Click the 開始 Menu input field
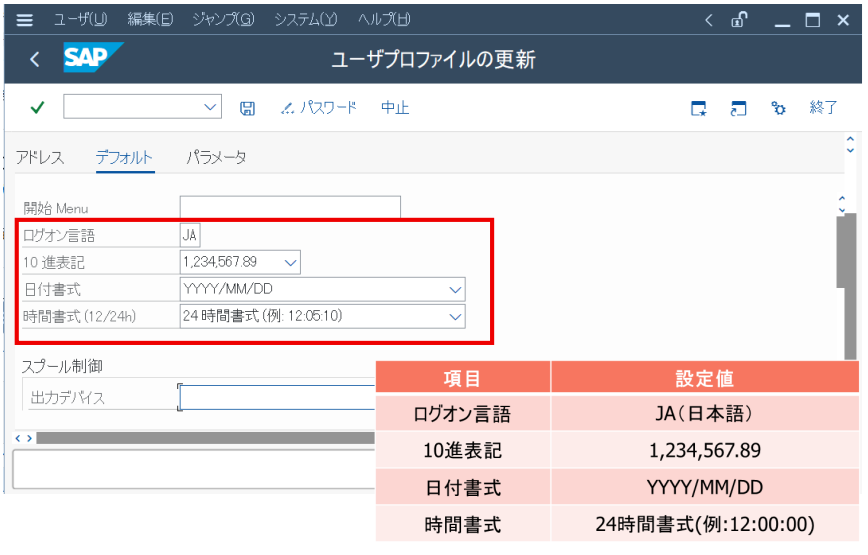868x555 pixels. (290, 207)
